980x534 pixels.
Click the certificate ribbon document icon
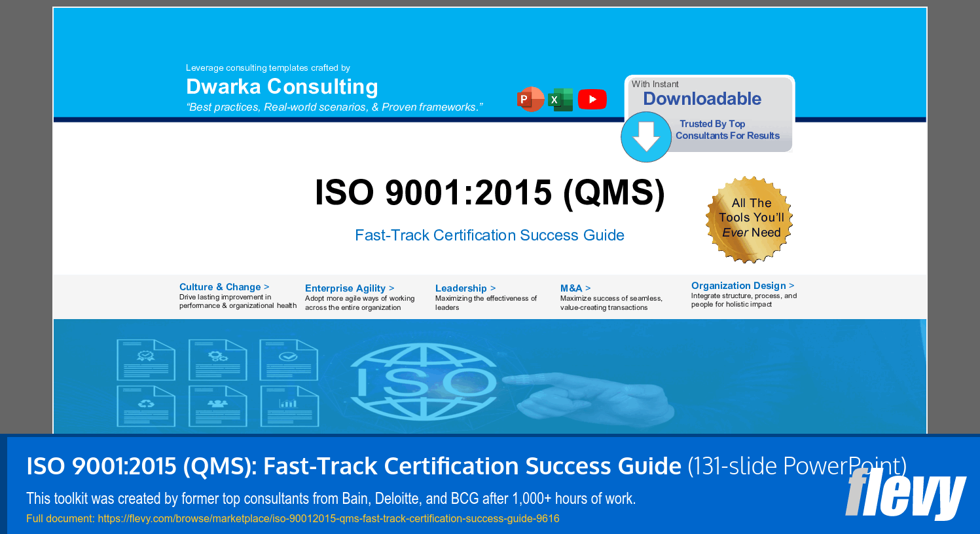tap(146, 360)
